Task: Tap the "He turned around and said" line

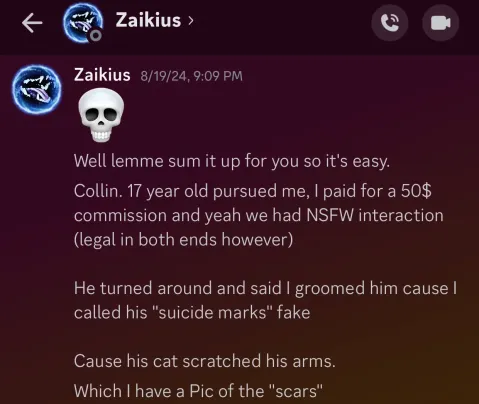Action: pyautogui.click(x=265, y=288)
